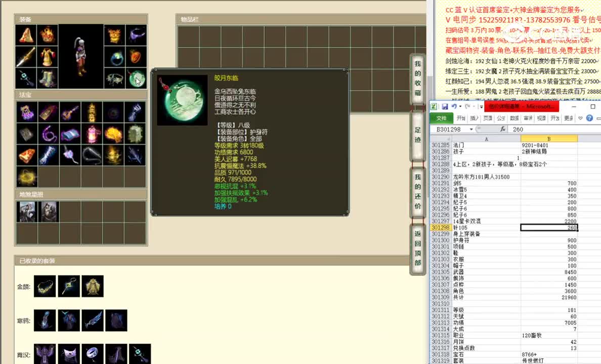Open Insert Function using the fx icon
The image size is (601, 364).
point(503,128)
